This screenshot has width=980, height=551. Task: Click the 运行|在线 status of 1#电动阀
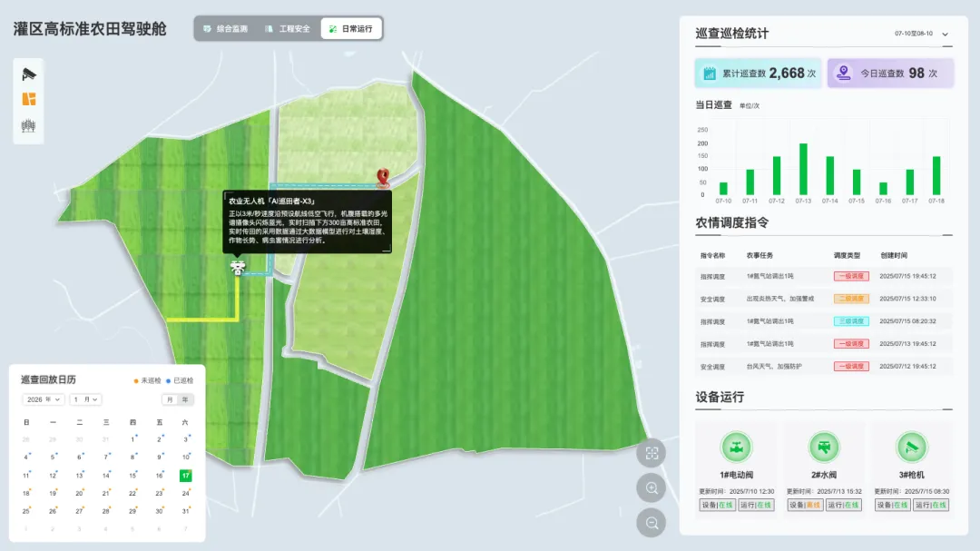[756, 506]
